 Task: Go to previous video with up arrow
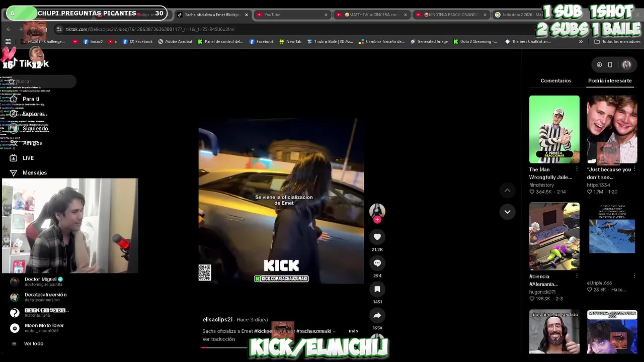pyautogui.click(x=507, y=190)
